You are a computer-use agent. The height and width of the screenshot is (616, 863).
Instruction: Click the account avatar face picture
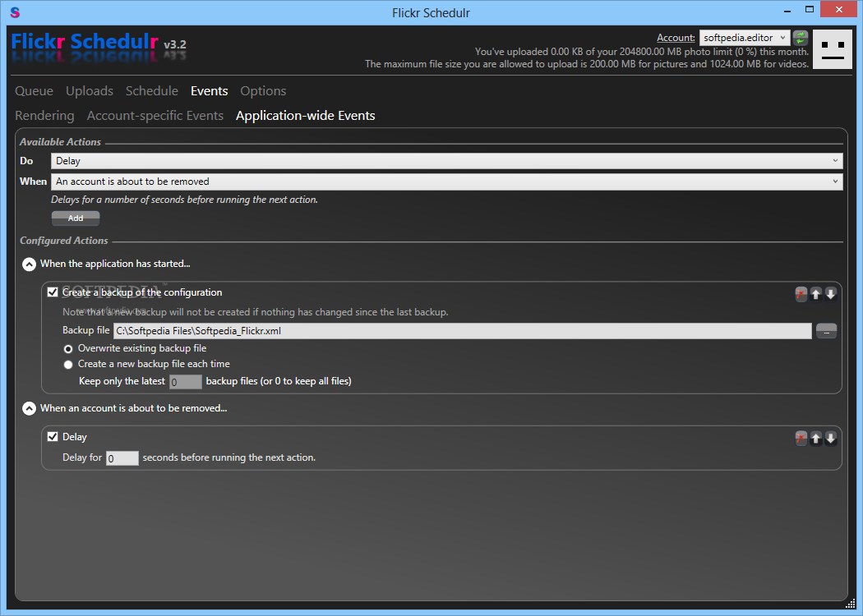(x=832, y=49)
